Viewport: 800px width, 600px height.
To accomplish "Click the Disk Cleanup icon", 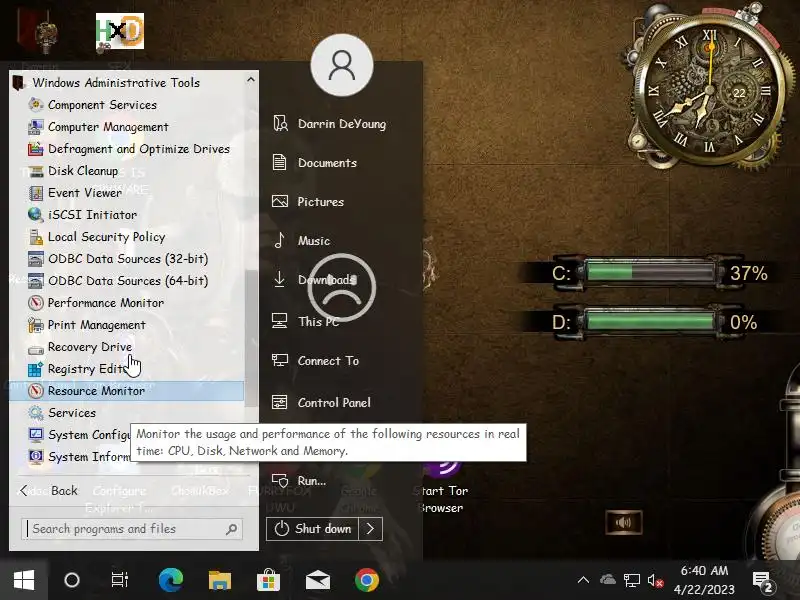I will pos(35,171).
